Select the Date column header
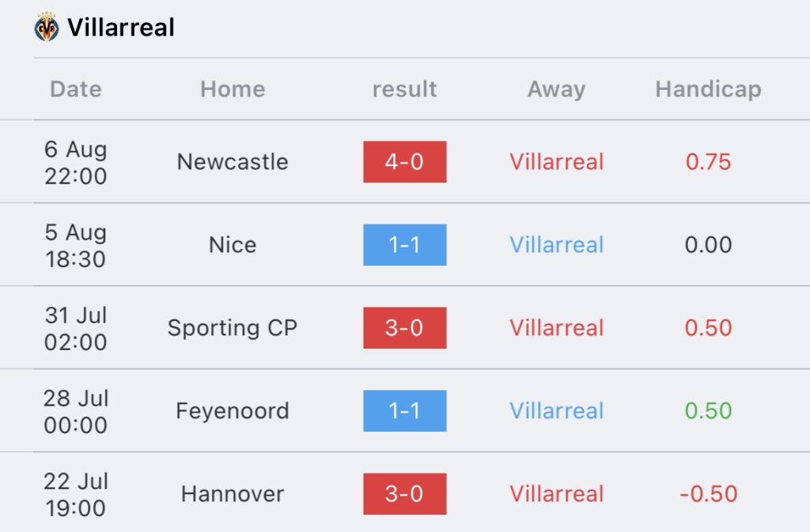Image resolution: width=810 pixels, height=532 pixels. tap(76, 89)
